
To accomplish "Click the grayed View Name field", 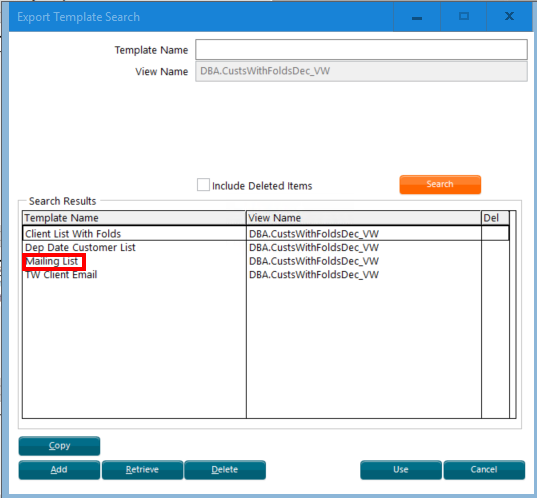I will 361,71.
